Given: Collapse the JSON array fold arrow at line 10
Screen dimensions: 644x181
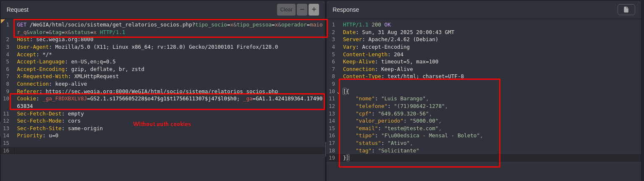Looking at the screenshot, I should coord(338,92).
